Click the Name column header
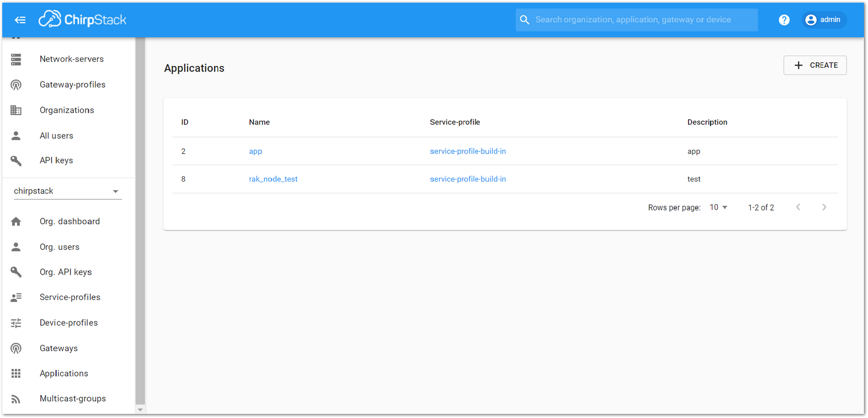This screenshot has height=418, width=868. point(259,122)
